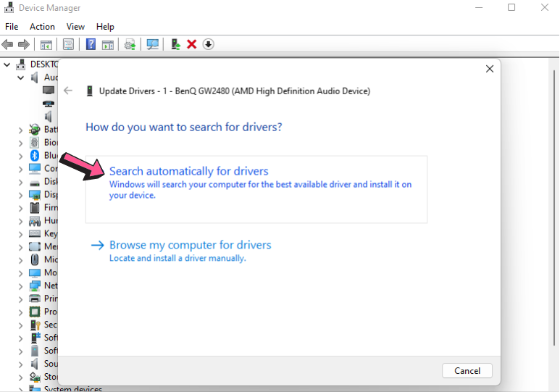This screenshot has height=392, width=560.
Task: Click the red X Uninstall device icon
Action: (192, 44)
